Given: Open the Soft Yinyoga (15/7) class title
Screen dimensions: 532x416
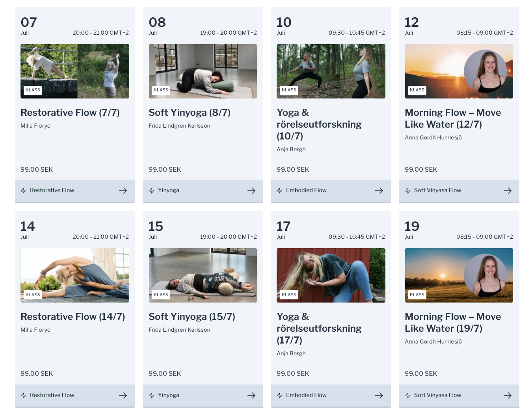Looking at the screenshot, I should (x=192, y=317).
